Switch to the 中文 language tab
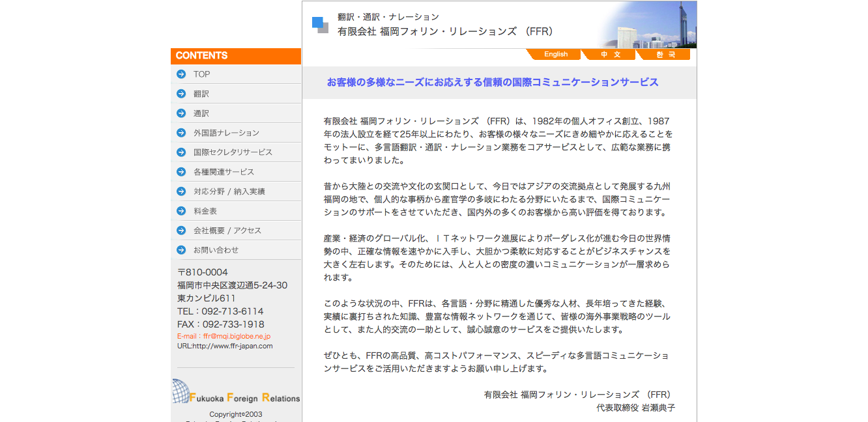This screenshot has height=422, width=868. (609, 55)
